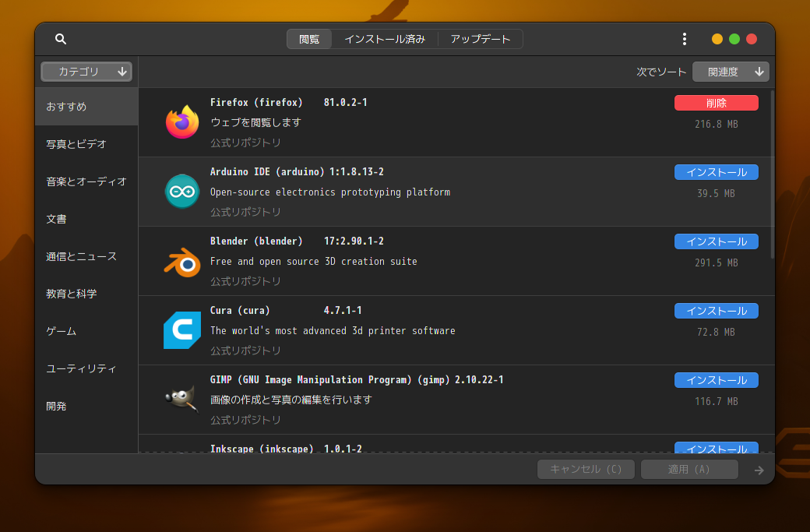Image resolution: width=810 pixels, height=532 pixels.
Task: Click Firefox version 81.0.2-1
Action: coord(345,102)
